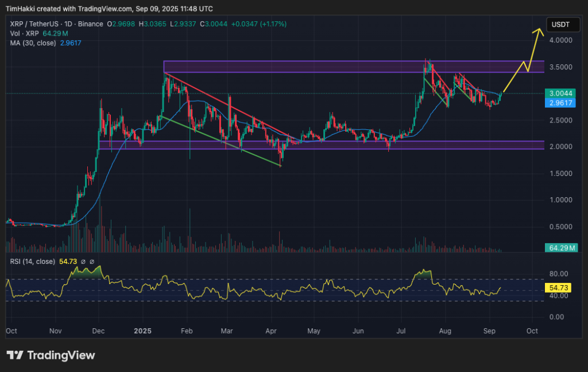
Task: Click the first crossed-circle icon beside RSI value
Action: tap(83, 261)
